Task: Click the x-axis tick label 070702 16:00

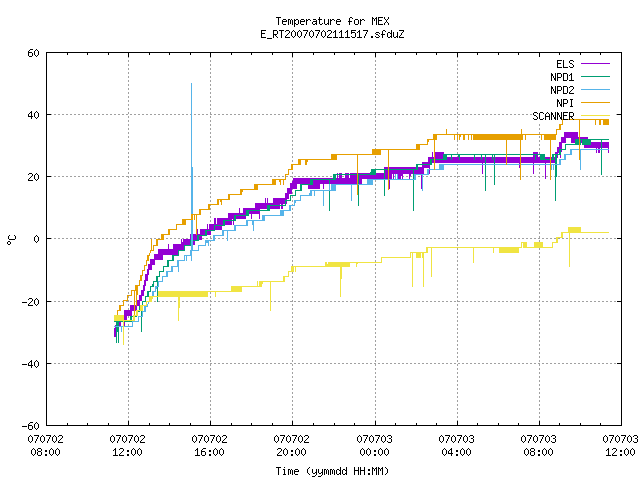Action: [209, 446]
